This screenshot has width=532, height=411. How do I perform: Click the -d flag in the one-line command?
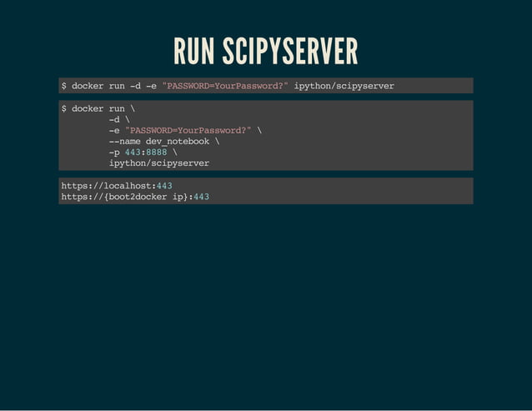tap(134, 86)
